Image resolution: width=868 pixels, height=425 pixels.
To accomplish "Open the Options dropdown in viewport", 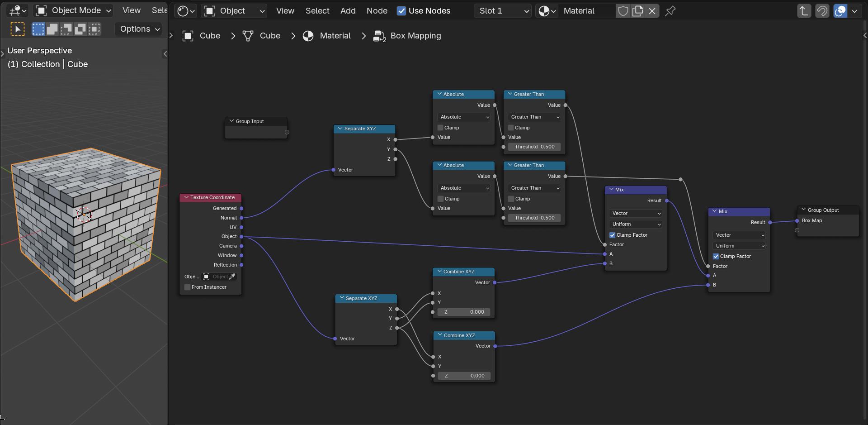I will [138, 29].
